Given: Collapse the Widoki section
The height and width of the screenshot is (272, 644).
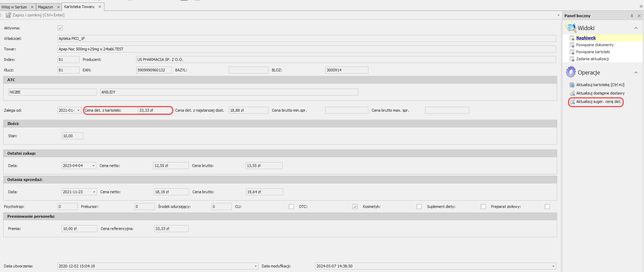Looking at the screenshot, I should [636, 28].
